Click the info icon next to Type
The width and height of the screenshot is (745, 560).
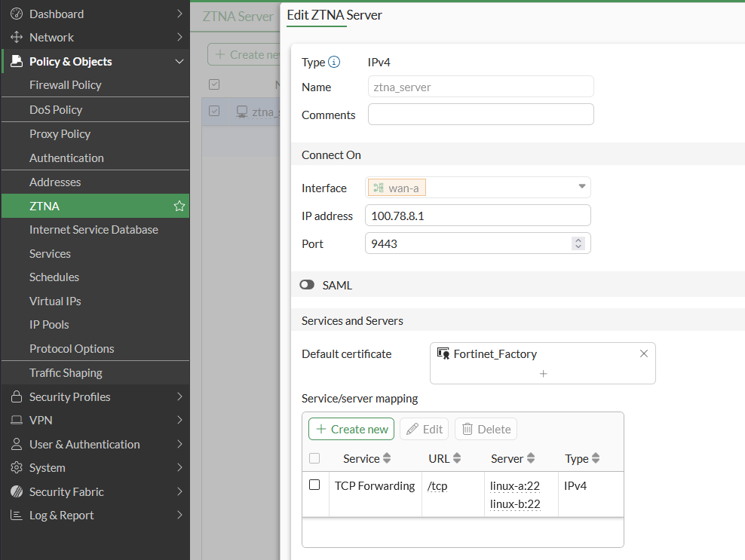[334, 63]
